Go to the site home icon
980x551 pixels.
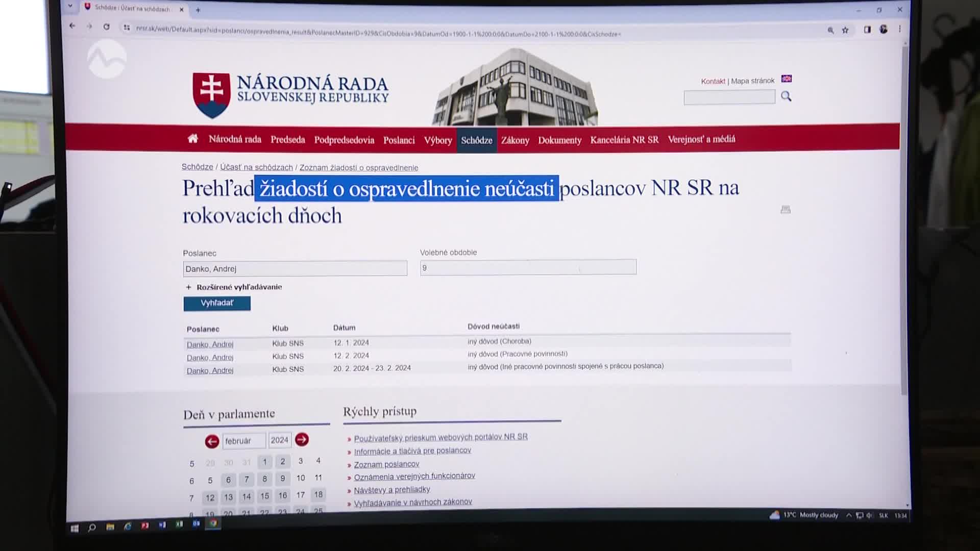[192, 138]
